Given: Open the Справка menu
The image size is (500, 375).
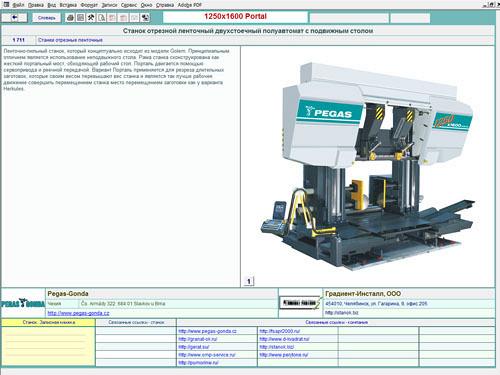Looking at the screenshot, I should click(165, 5).
